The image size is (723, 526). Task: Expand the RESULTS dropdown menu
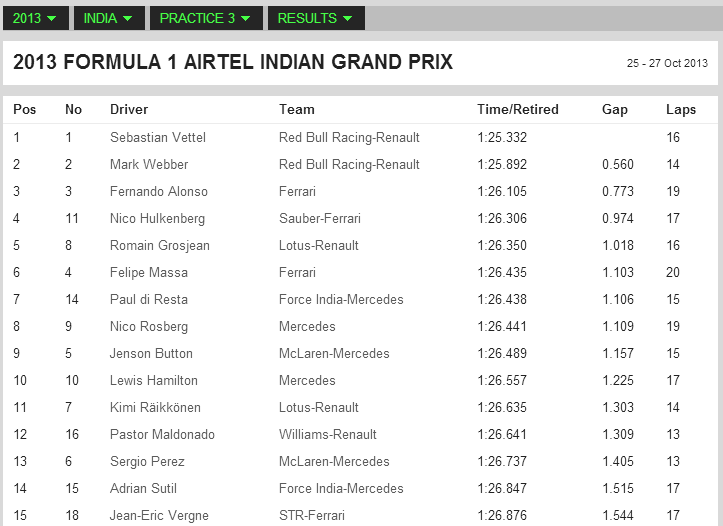[316, 18]
